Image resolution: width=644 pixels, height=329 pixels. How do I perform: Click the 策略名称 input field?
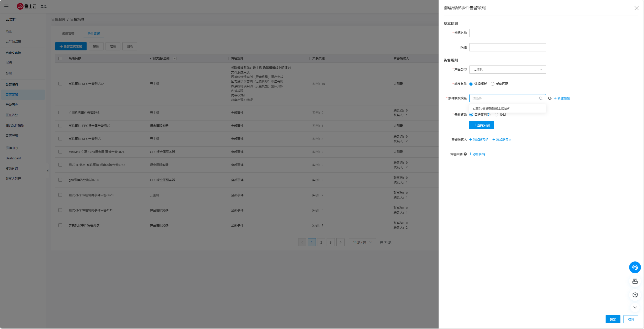click(x=507, y=33)
